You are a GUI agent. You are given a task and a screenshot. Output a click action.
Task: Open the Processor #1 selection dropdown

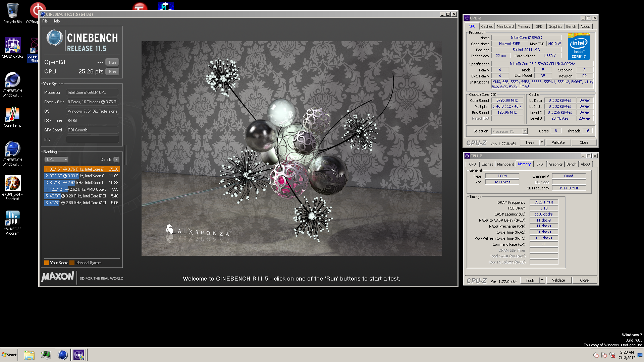click(x=509, y=131)
